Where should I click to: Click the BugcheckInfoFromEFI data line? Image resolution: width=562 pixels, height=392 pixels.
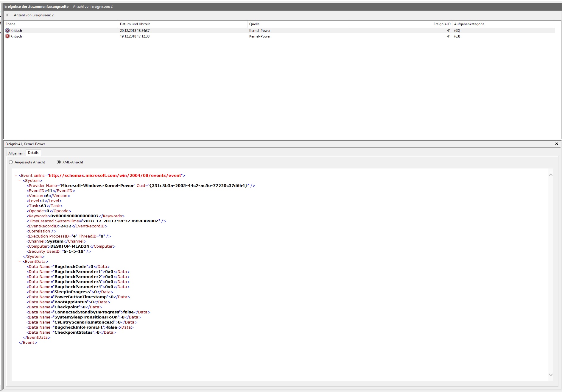click(80, 327)
